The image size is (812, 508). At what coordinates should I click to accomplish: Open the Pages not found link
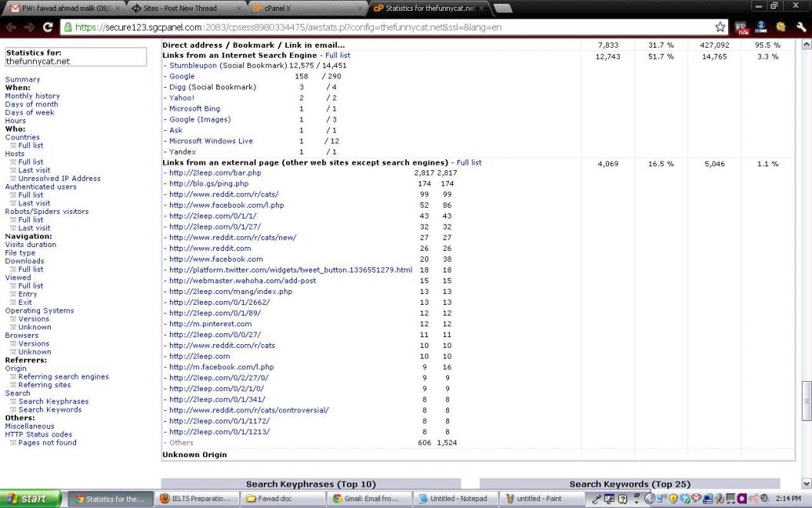[47, 443]
